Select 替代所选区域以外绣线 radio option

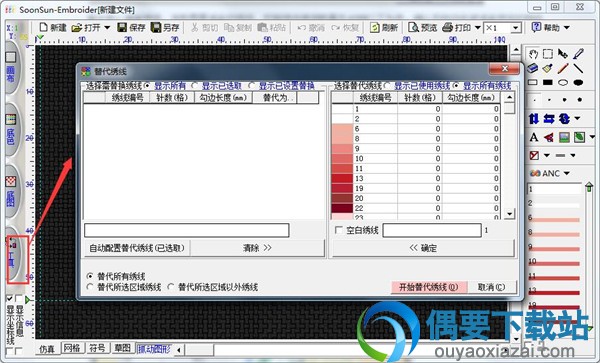pyautogui.click(x=171, y=286)
